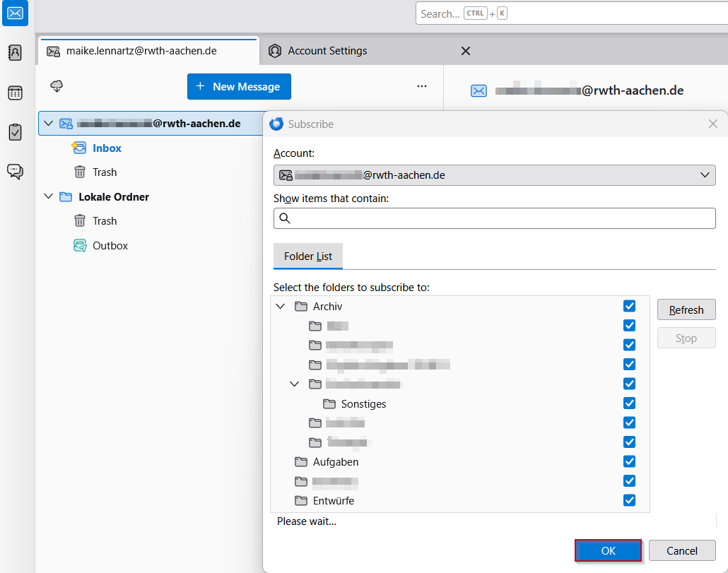
Task: Close the Subscribe dialog
Action: (713, 124)
